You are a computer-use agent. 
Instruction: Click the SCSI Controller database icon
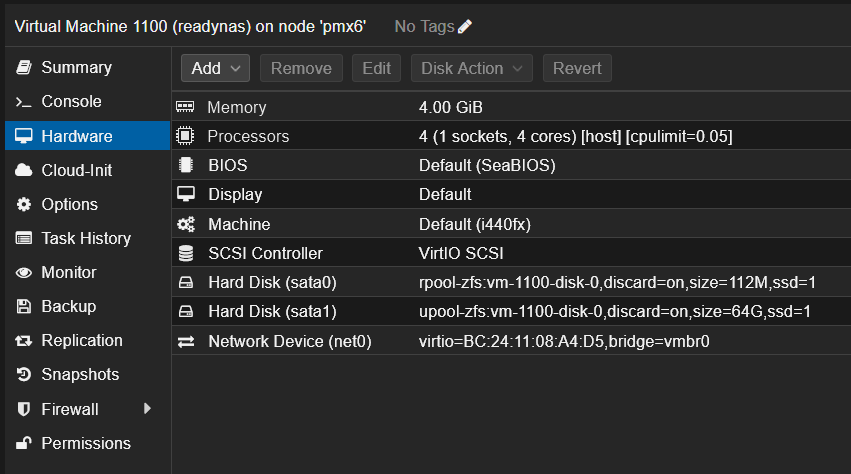pyautogui.click(x=185, y=253)
